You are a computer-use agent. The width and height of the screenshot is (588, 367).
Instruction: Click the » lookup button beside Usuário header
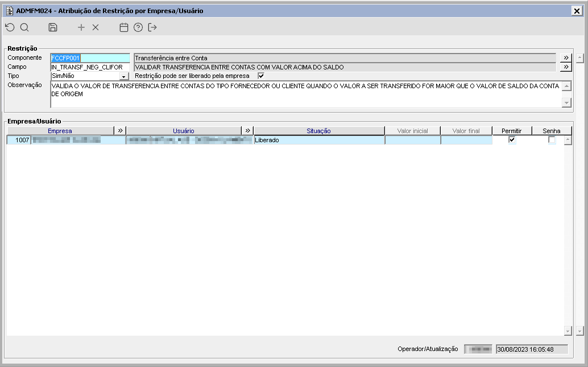tap(247, 131)
